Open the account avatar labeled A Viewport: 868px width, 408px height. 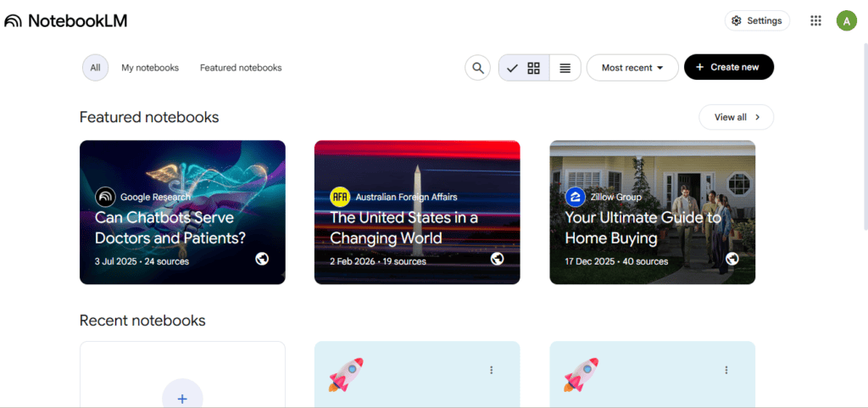point(847,21)
